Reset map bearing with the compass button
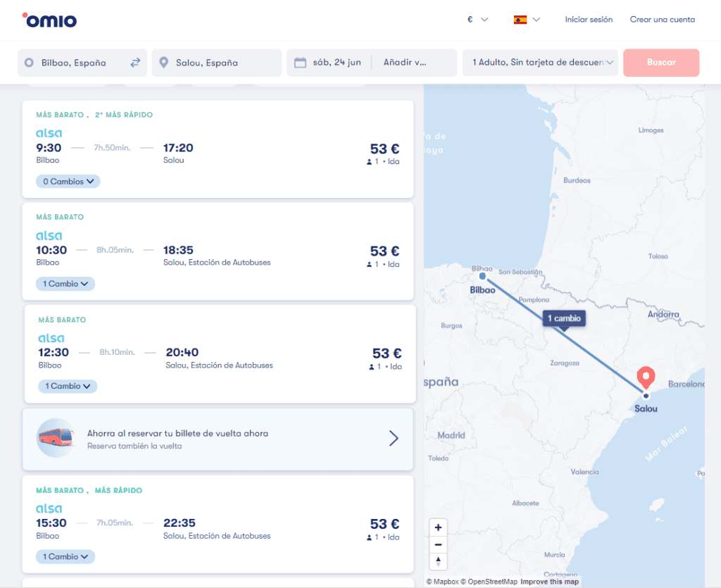This screenshot has height=588, width=721. (x=438, y=562)
